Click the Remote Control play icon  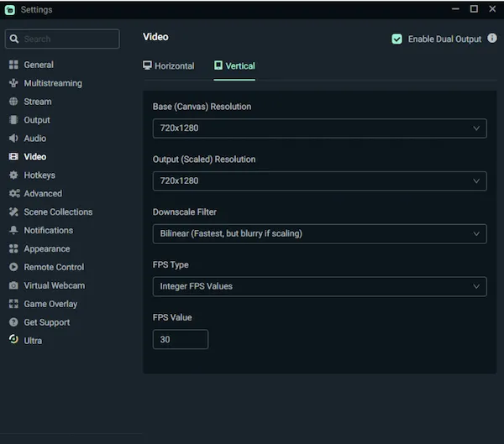[x=13, y=267]
